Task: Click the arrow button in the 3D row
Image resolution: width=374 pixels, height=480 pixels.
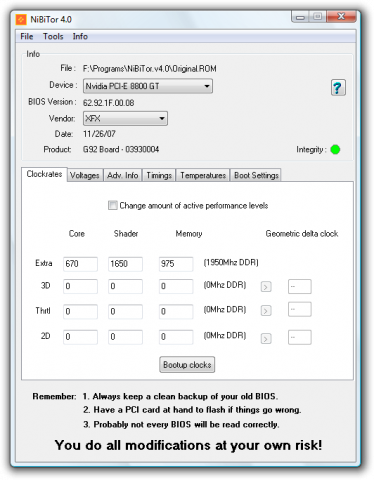Action: coord(266,286)
